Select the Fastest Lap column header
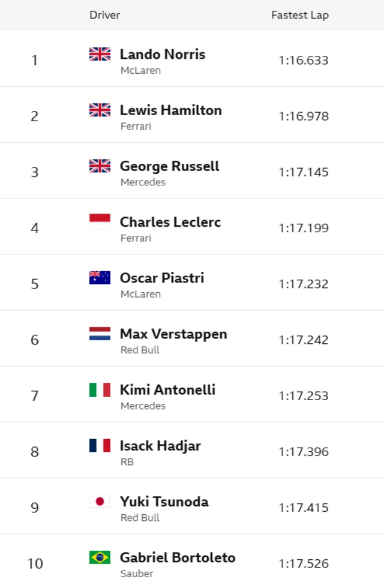Viewport: 384px width, 588px height. click(x=300, y=15)
